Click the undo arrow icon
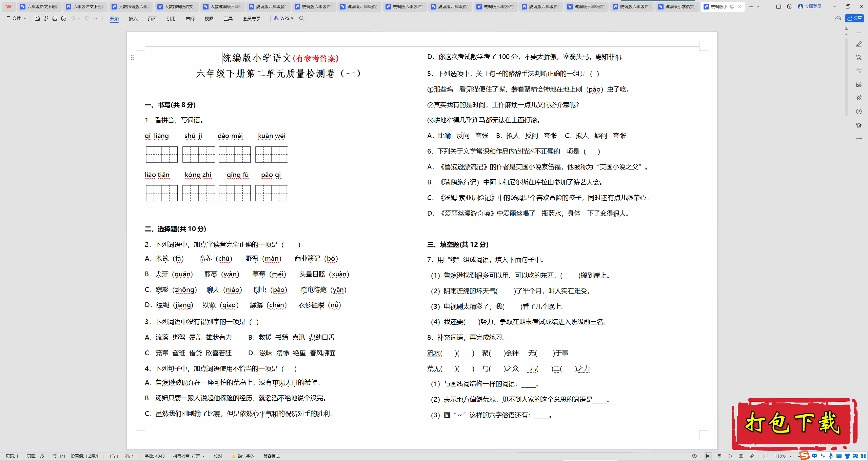 click(x=73, y=18)
